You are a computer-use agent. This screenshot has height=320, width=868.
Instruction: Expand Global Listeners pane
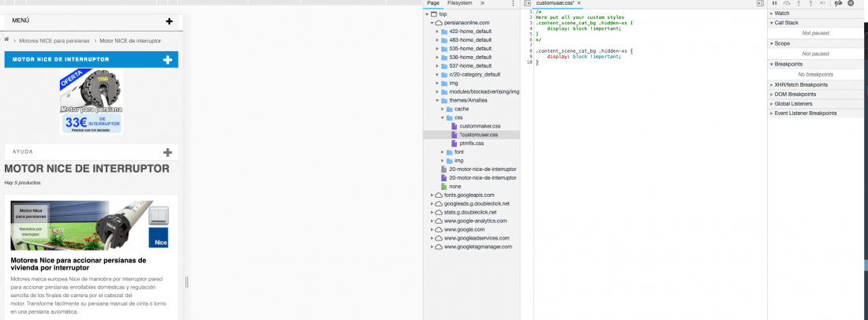click(x=772, y=103)
